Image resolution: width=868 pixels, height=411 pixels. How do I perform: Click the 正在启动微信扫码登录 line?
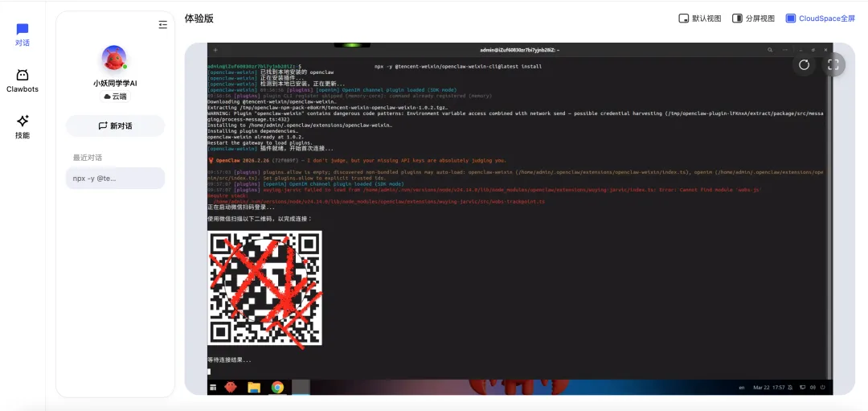coord(241,208)
